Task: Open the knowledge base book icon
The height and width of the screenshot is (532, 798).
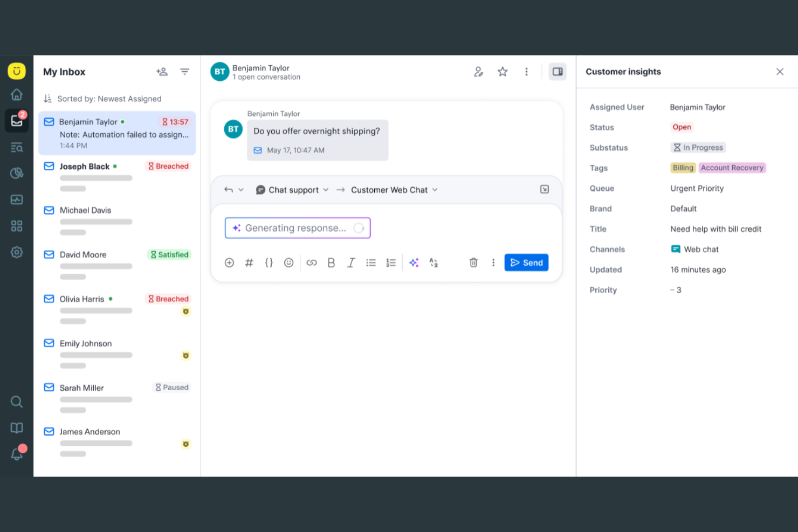Action: [x=17, y=427]
